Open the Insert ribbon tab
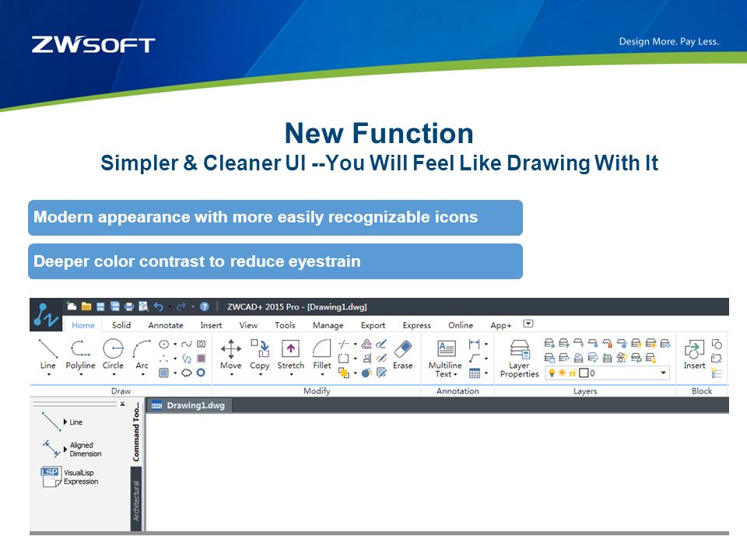The image size is (747, 560). click(x=211, y=325)
